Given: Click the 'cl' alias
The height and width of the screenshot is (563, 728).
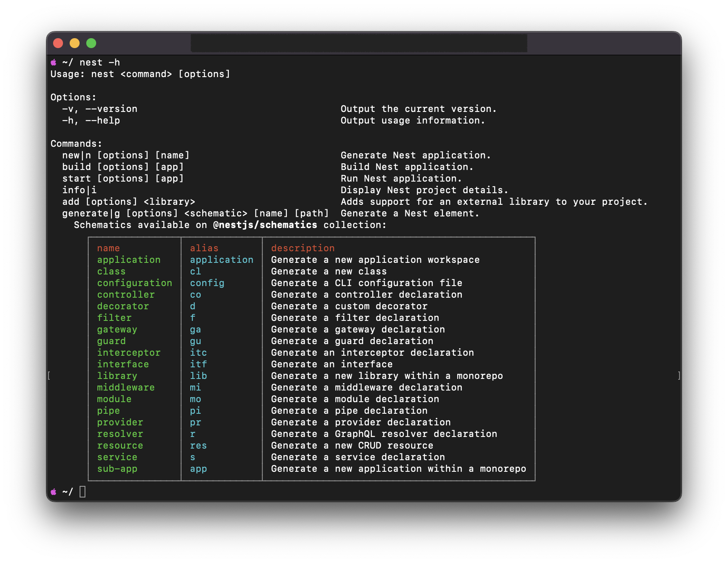Looking at the screenshot, I should pos(196,272).
